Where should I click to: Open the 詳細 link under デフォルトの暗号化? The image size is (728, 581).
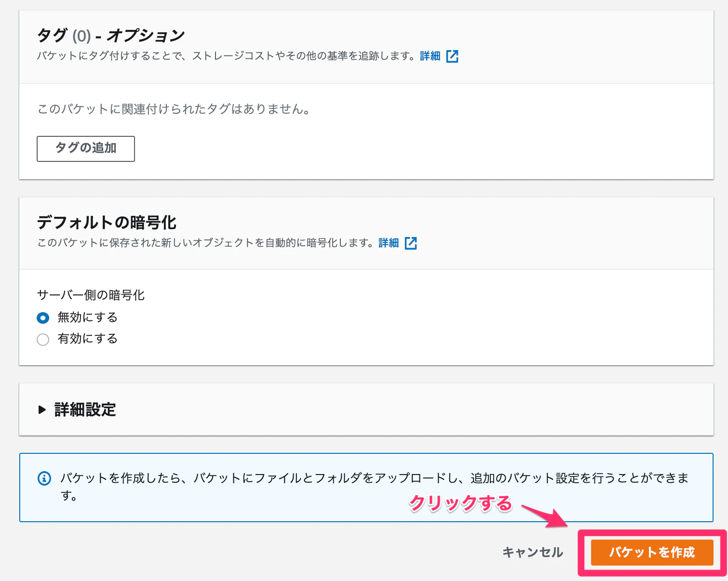point(389,243)
